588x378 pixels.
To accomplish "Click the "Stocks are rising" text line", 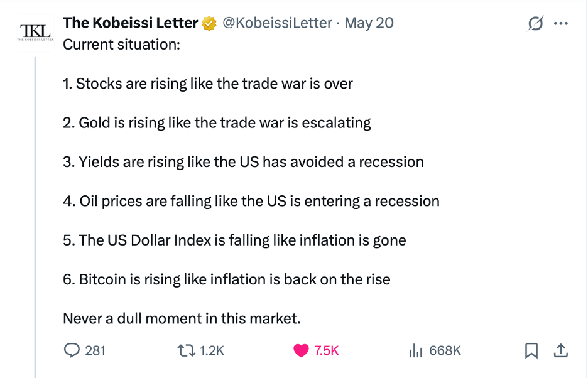I will coord(208,84).
